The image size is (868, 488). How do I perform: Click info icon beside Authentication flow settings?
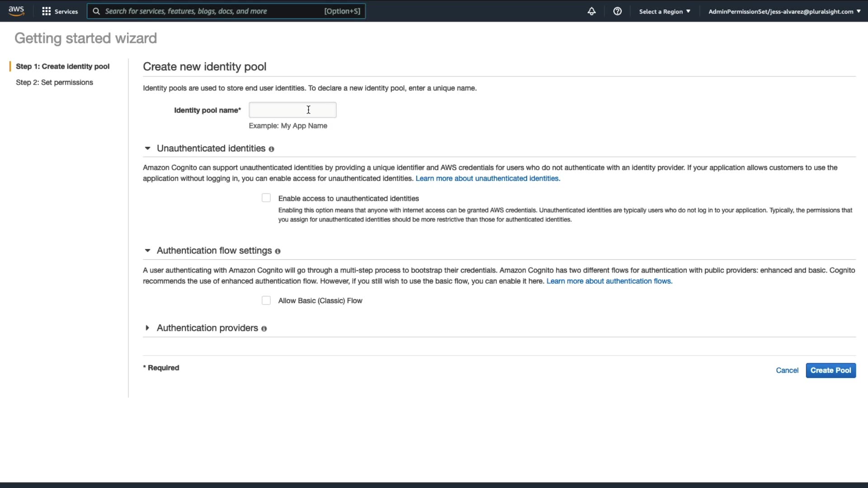pos(278,251)
